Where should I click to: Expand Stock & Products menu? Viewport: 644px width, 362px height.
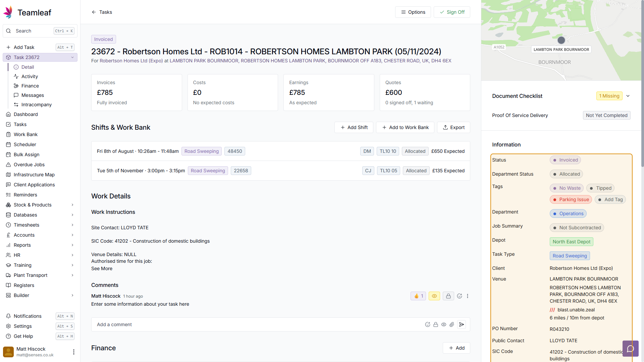(72, 205)
